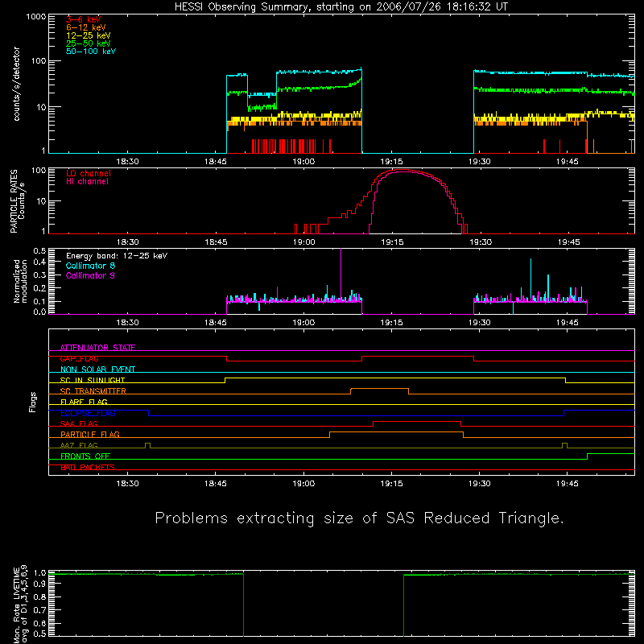The width and height of the screenshot is (644, 644).
Task: Click the BAD_PACKETS flag label
Action: (x=88, y=467)
